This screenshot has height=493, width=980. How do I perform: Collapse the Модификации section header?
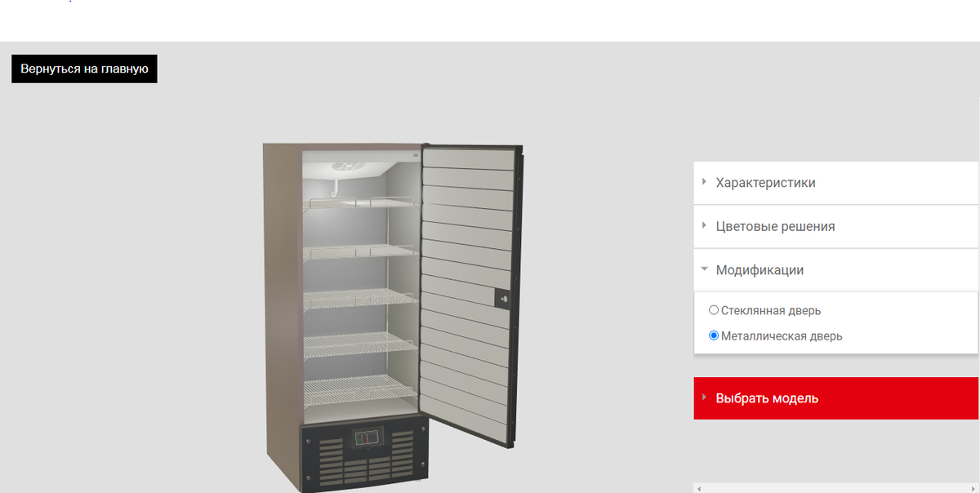click(x=836, y=270)
